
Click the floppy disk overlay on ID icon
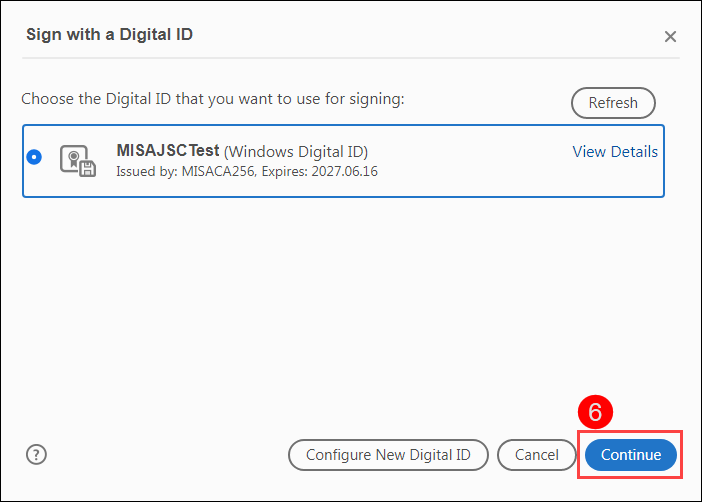coord(87,168)
